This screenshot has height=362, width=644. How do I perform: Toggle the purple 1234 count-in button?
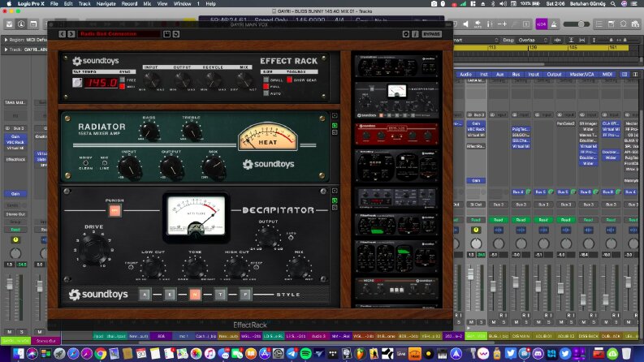(542, 24)
